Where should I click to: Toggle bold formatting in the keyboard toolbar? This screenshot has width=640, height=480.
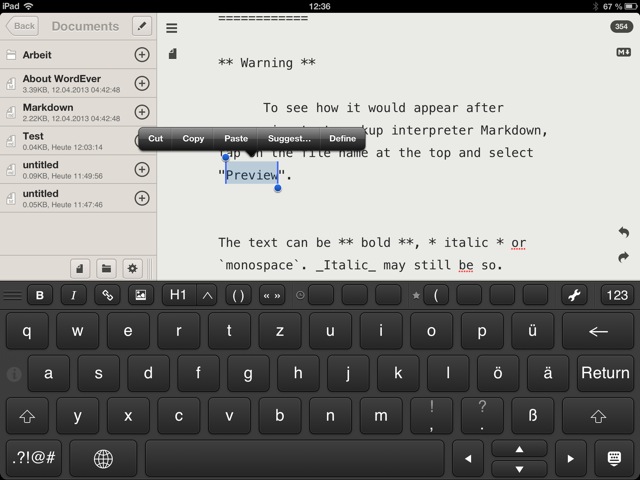click(x=40, y=295)
